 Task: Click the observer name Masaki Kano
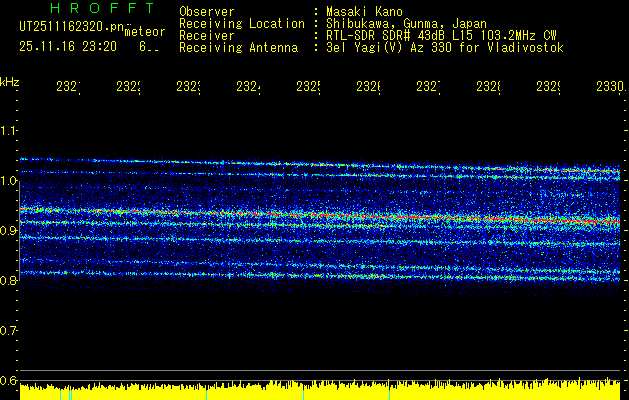coord(364,12)
